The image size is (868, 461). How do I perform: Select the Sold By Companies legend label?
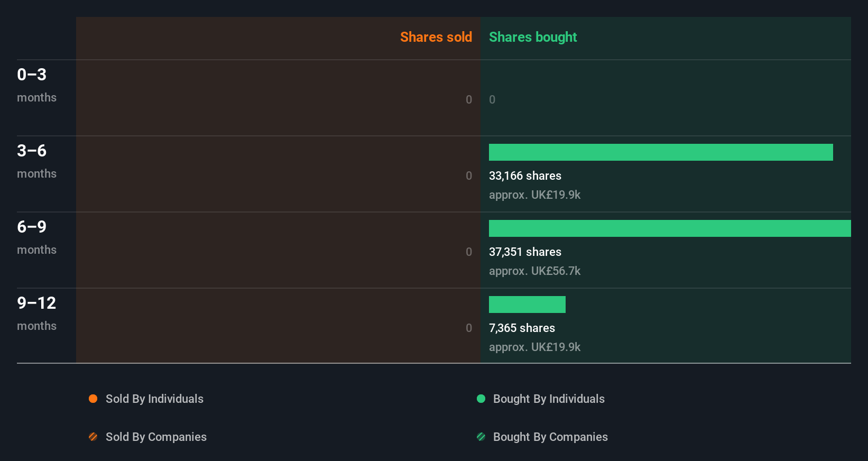(156, 437)
